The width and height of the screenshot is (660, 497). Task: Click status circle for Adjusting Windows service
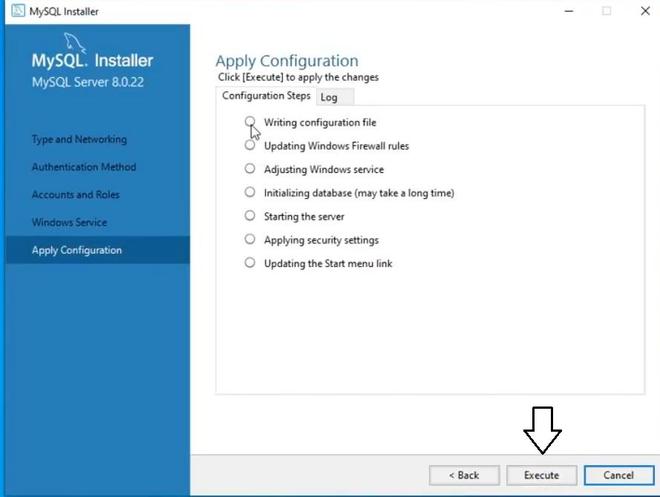(250, 169)
